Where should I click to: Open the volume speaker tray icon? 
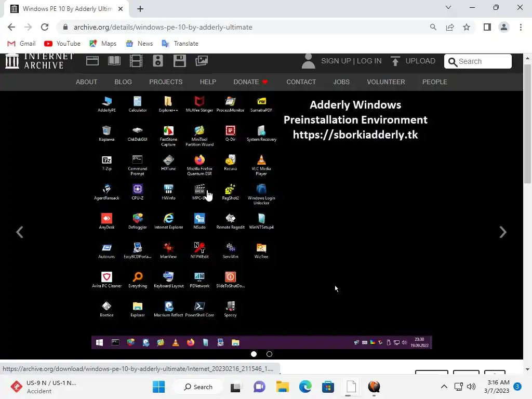471,387
